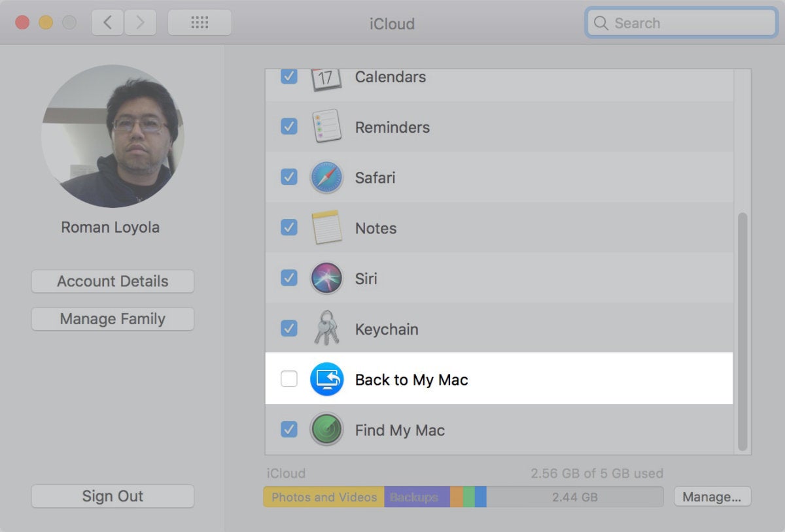This screenshot has height=532, width=785.
Task: Disable the Find My Mac checkbox
Action: coord(288,430)
